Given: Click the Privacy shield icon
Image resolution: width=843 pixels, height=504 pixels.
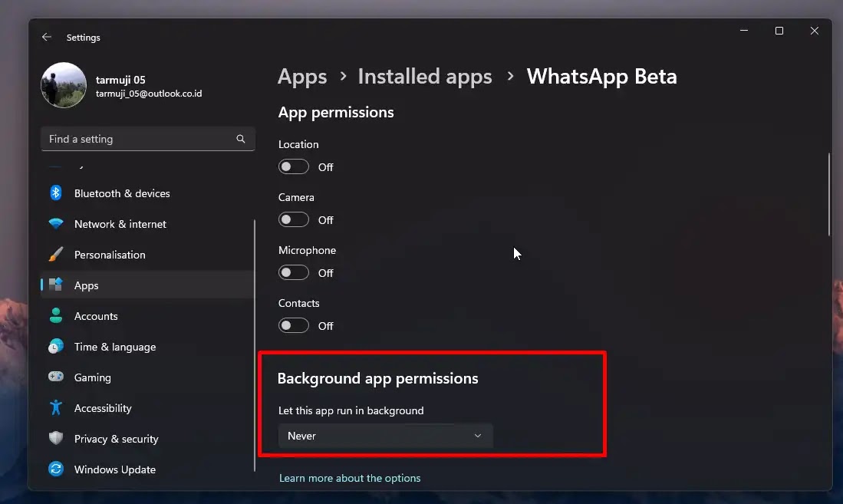Looking at the screenshot, I should point(56,438).
